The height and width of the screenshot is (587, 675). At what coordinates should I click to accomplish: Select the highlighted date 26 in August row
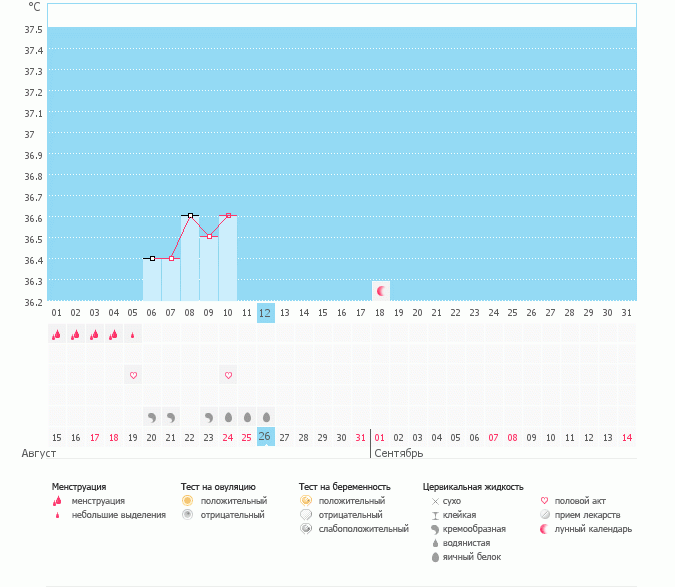point(265,437)
